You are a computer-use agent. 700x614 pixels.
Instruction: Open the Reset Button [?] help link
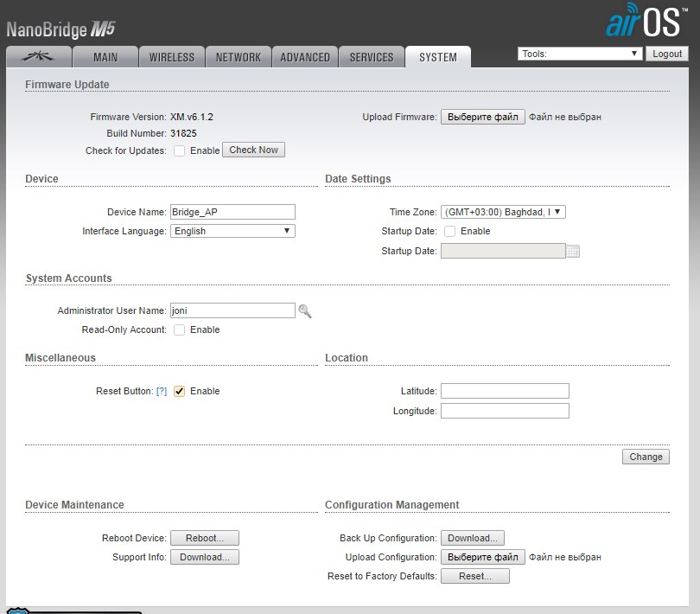tap(162, 391)
